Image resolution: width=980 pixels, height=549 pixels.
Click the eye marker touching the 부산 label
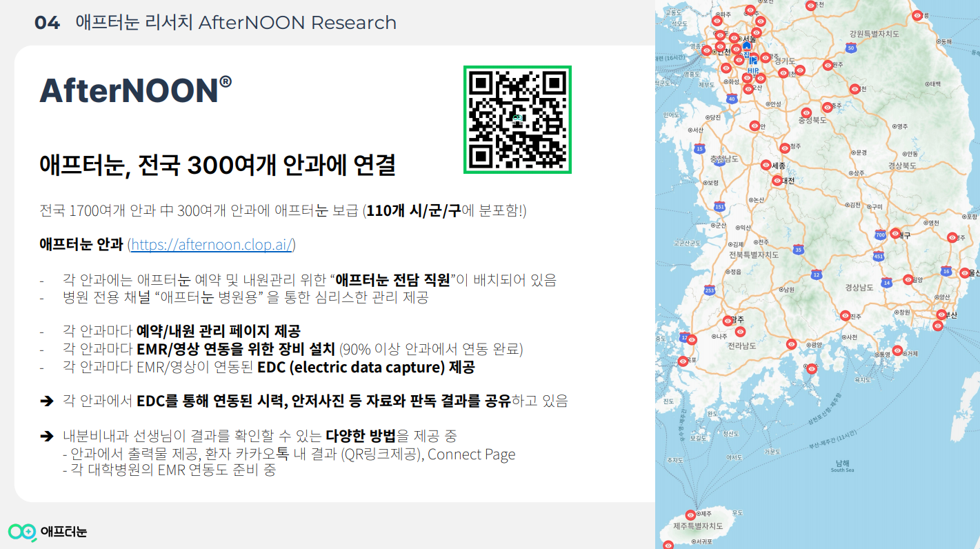941,315
